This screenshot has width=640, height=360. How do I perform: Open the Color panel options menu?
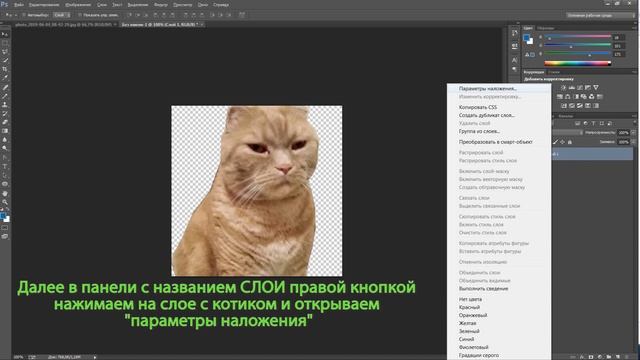(635, 28)
